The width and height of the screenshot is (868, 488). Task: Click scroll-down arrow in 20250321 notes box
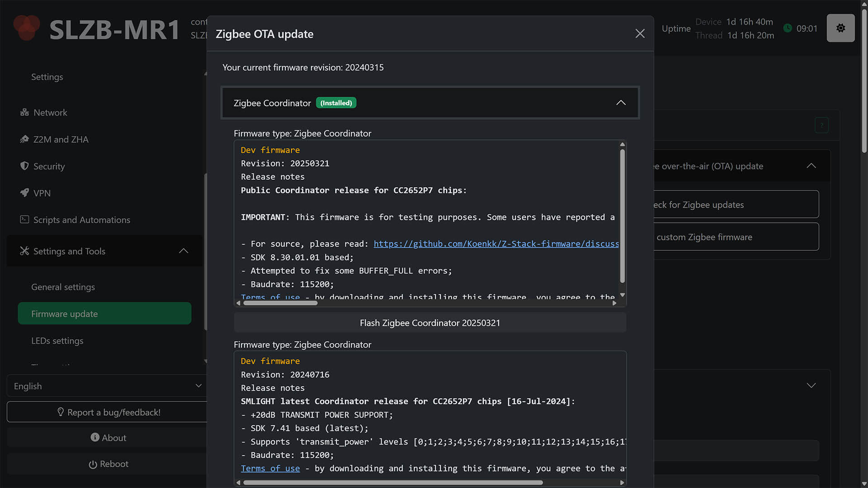623,295
